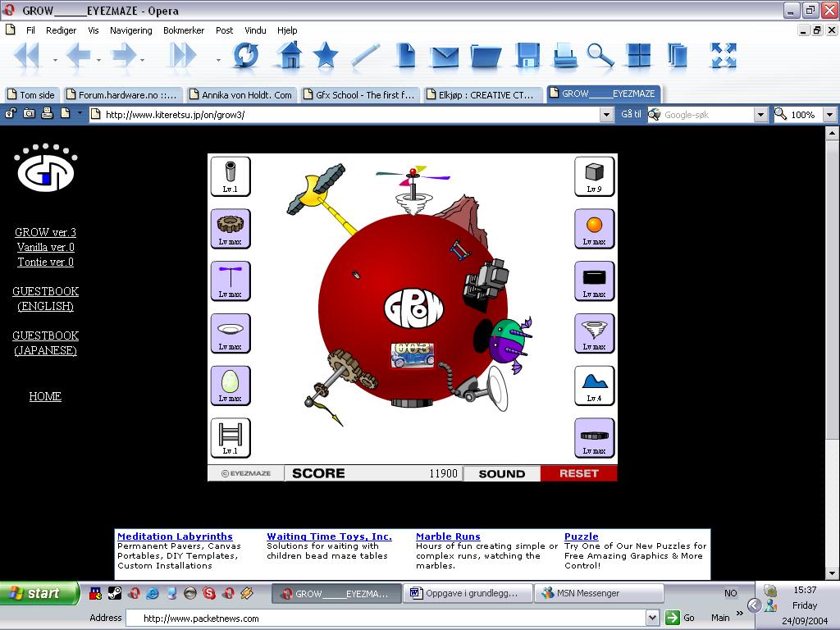
Task: Reload the page with the refresh icon
Action: click(245, 56)
